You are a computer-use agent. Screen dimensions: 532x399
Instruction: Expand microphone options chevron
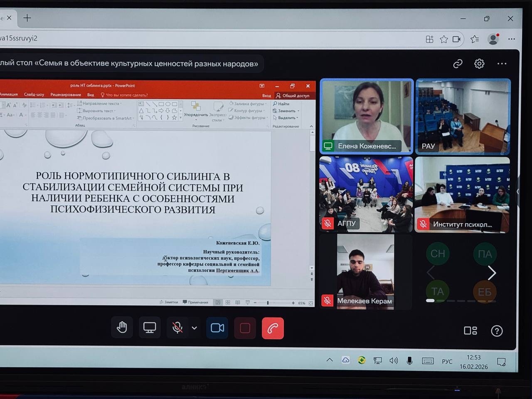(x=194, y=328)
